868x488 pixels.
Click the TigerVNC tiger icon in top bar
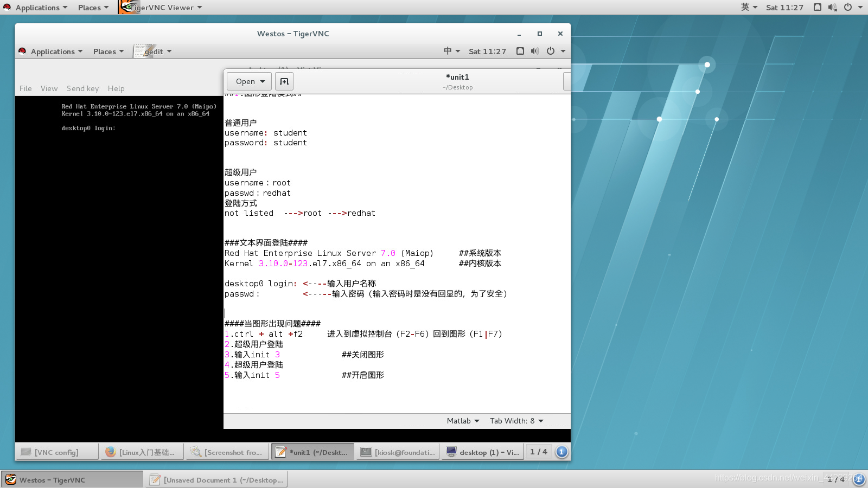tap(129, 7)
